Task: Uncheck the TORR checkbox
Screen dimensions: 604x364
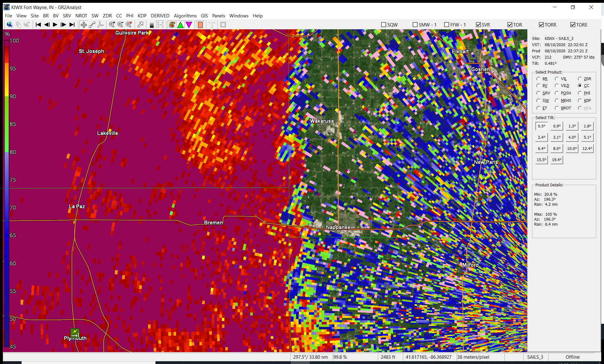Action: click(x=541, y=25)
